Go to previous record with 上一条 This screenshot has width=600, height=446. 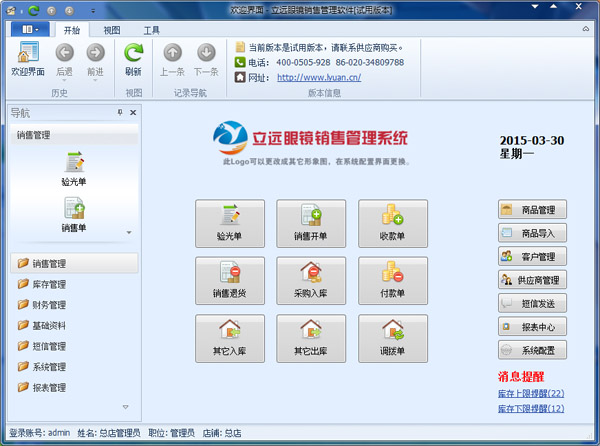click(172, 59)
